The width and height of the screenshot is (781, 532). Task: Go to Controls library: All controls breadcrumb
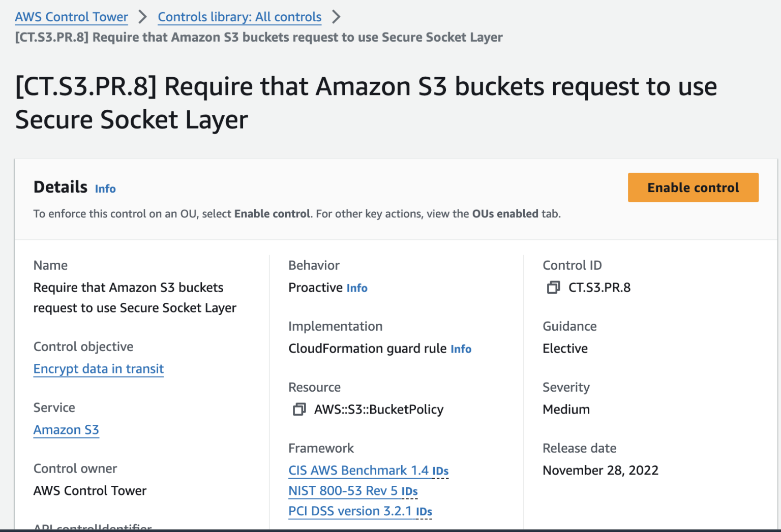pos(239,17)
